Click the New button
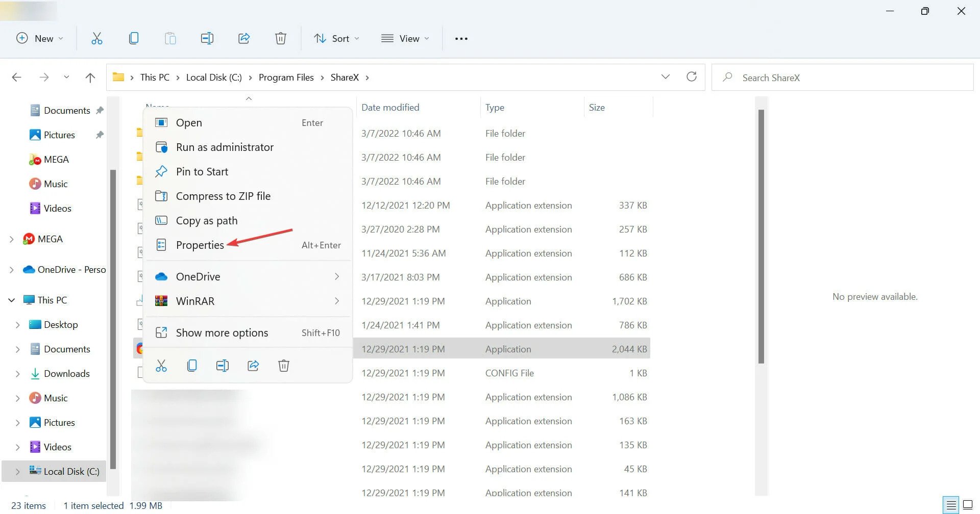 [40, 39]
